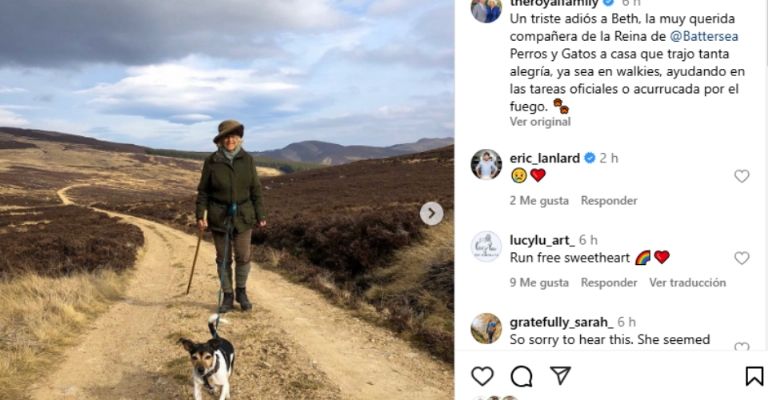The width and height of the screenshot is (768, 400).
Task: Click the photo of woman walking dog
Action: click(x=227, y=200)
